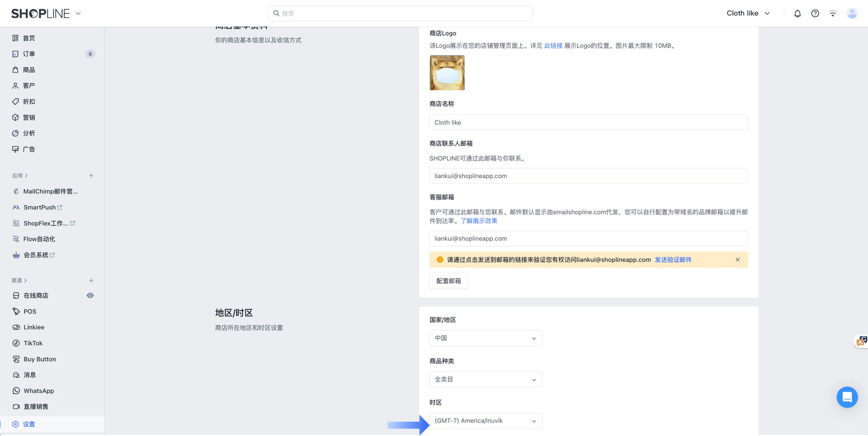The height and width of the screenshot is (436, 868).
Task: Click the SHOPLINE logo
Action: coord(40,14)
